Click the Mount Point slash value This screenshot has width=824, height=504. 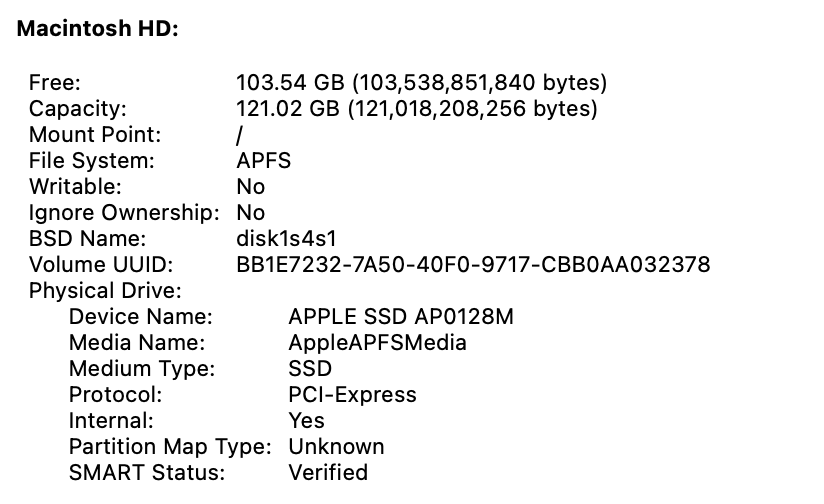[x=240, y=135]
